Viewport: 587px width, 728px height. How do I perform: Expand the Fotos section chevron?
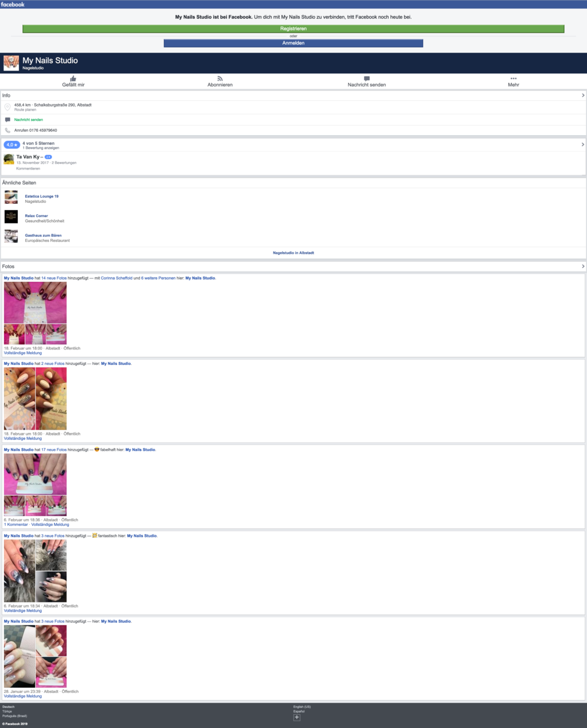pos(582,266)
